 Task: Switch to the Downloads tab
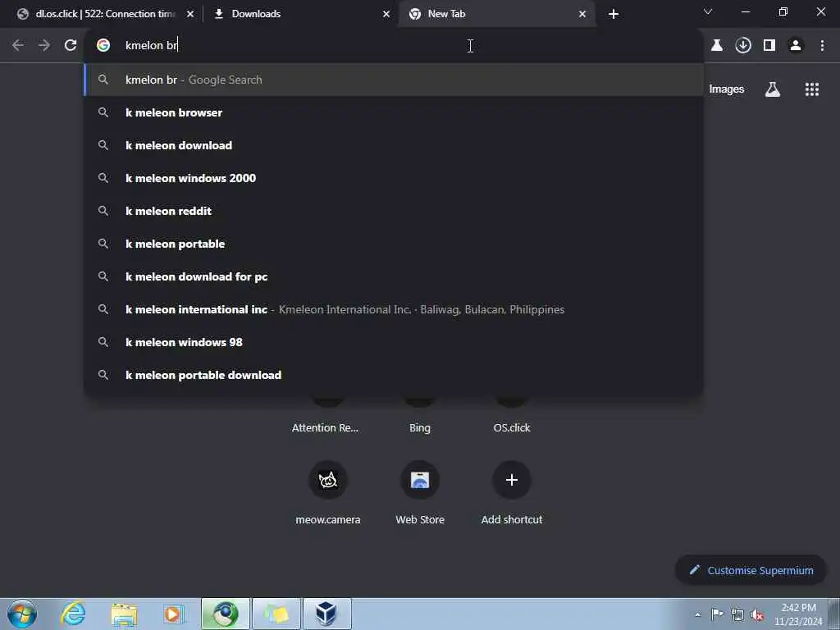coord(300,14)
